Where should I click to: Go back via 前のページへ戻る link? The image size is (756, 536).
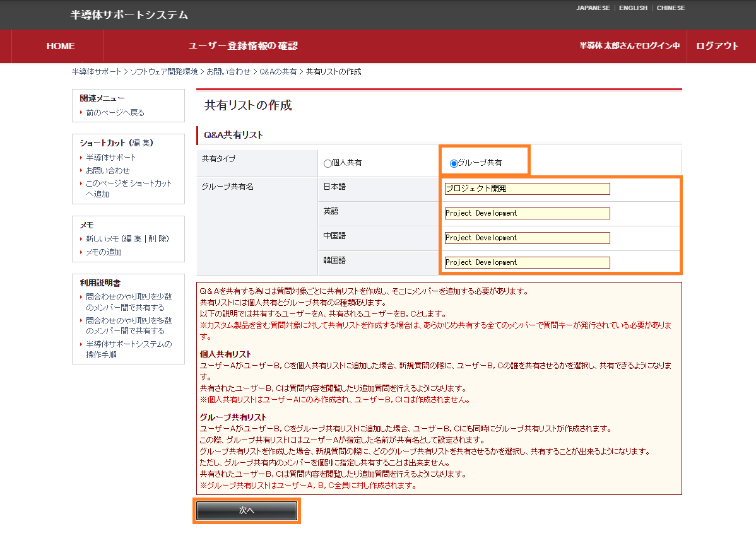(115, 113)
